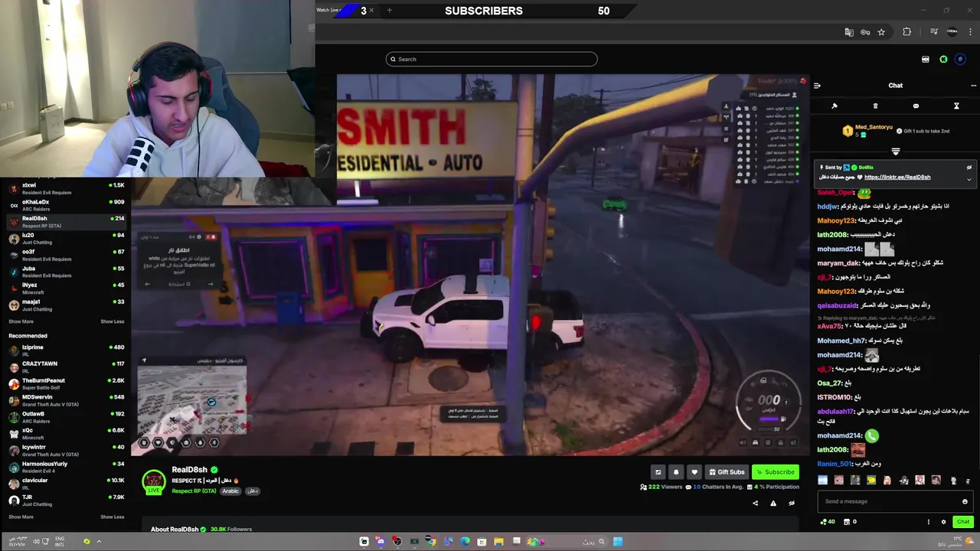Image resolution: width=980 pixels, height=551 pixels.
Task: Open browser extensions puzzle icon
Action: (x=907, y=32)
